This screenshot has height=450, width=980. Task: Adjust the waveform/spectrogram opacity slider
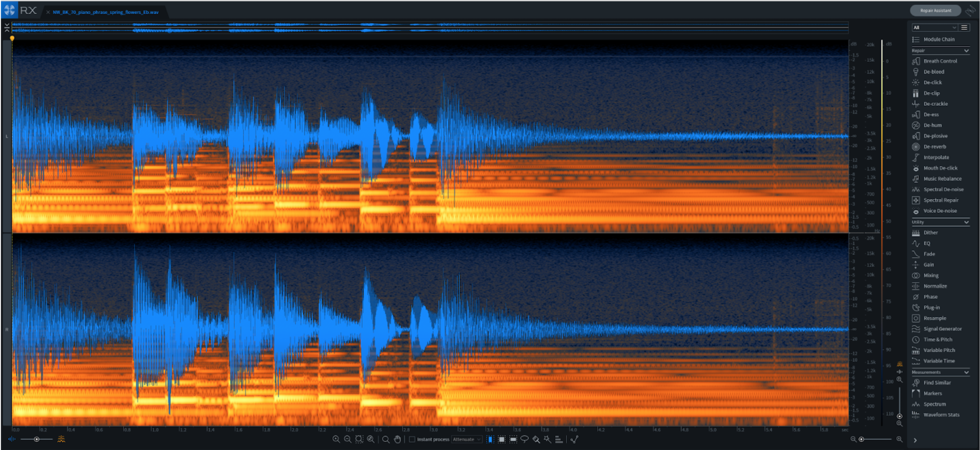tap(37, 439)
